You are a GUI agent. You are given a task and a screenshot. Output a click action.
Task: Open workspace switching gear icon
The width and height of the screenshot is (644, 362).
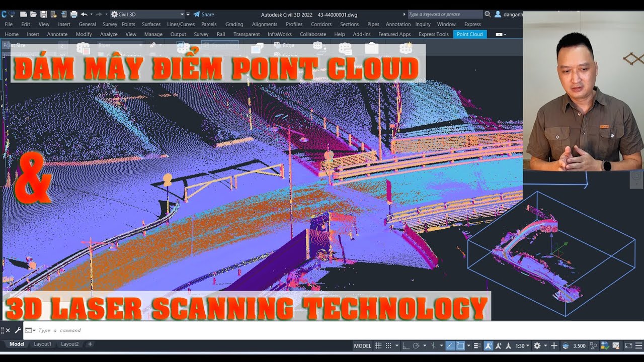(537, 346)
